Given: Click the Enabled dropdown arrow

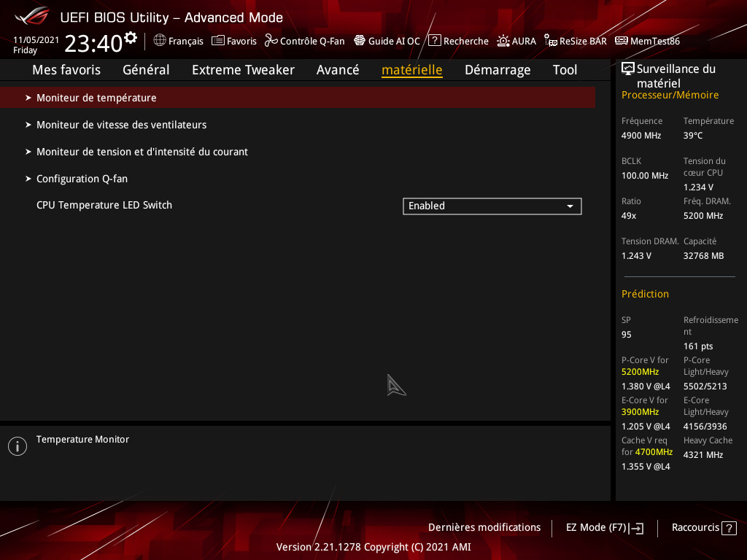Looking at the screenshot, I should [570, 206].
